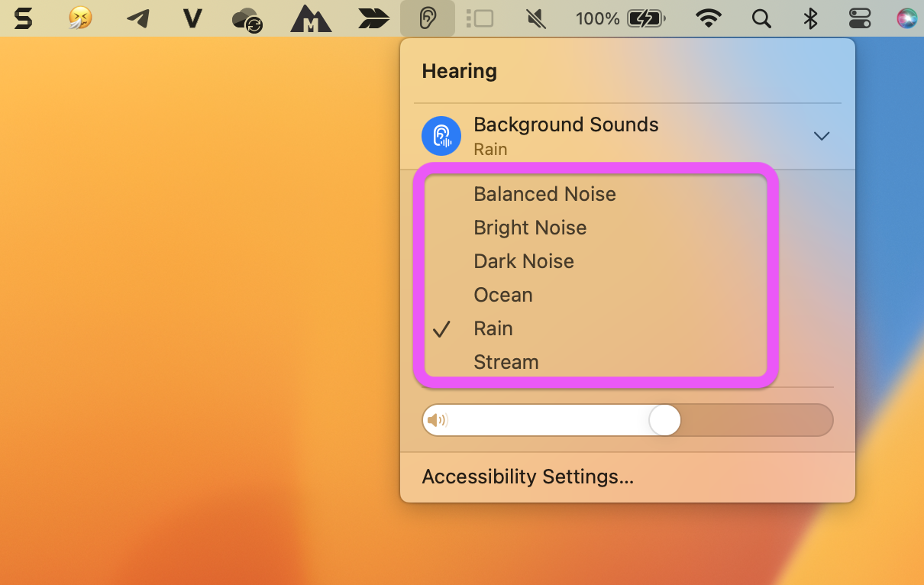Select Balanced Noise sound

[x=544, y=194]
